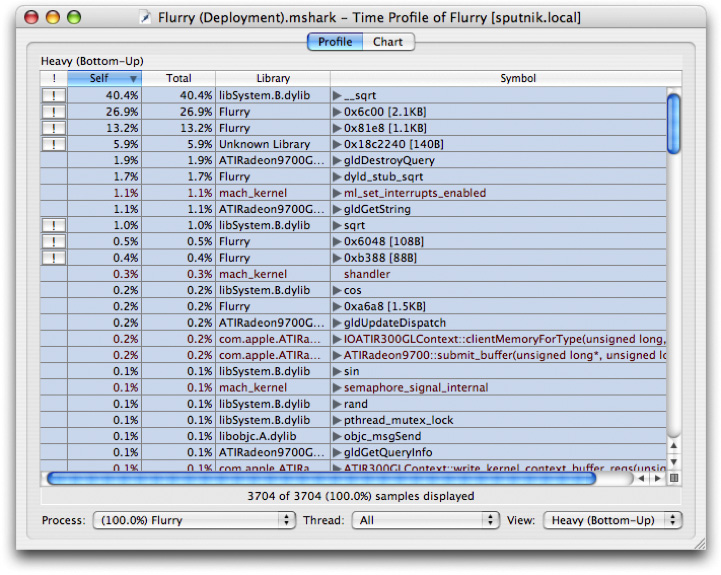Expand the __sqrt symbol disclosure triangle
The height and width of the screenshot is (575, 721).
pos(337,95)
